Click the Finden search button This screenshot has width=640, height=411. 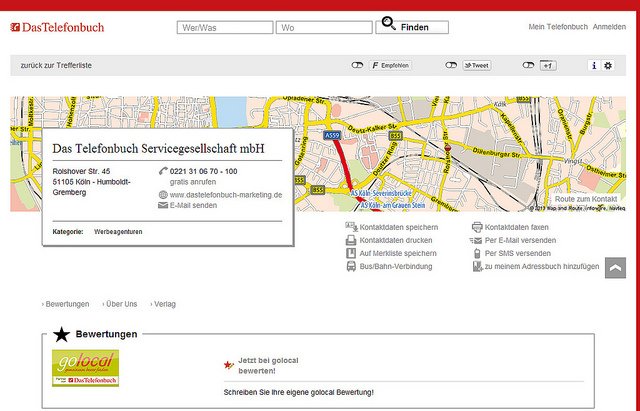coord(412,27)
